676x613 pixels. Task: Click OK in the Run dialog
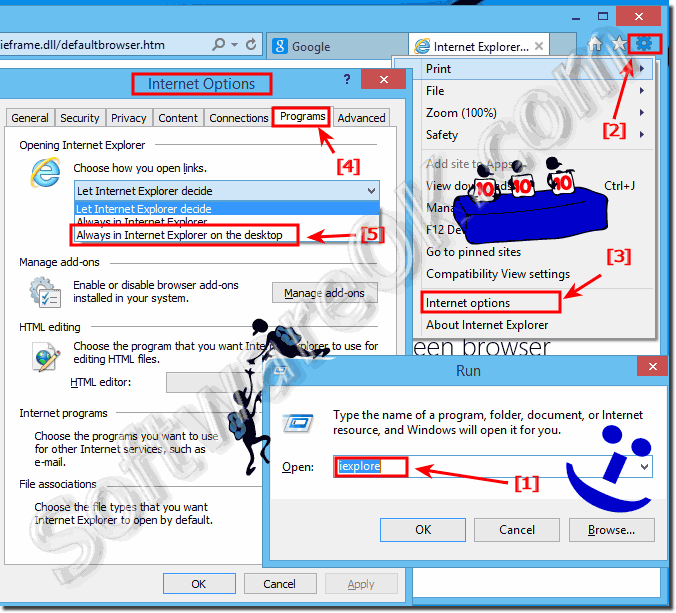[423, 529]
